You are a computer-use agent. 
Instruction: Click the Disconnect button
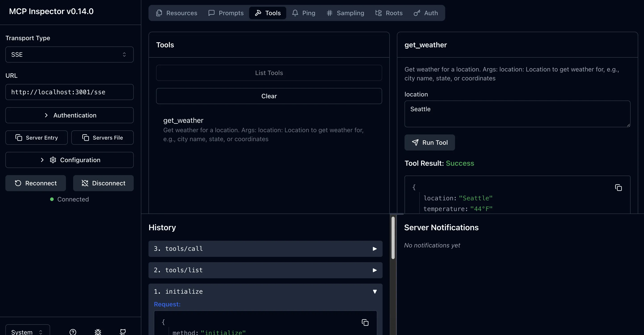point(103,183)
